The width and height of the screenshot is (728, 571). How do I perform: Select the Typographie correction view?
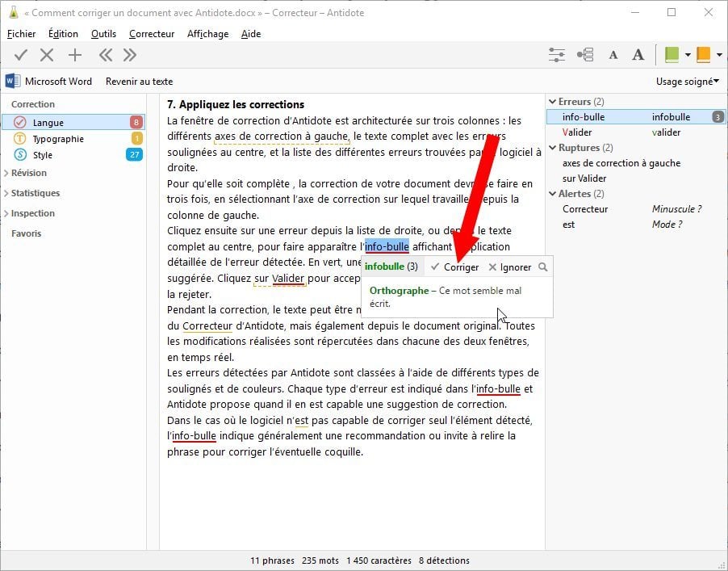point(73,138)
